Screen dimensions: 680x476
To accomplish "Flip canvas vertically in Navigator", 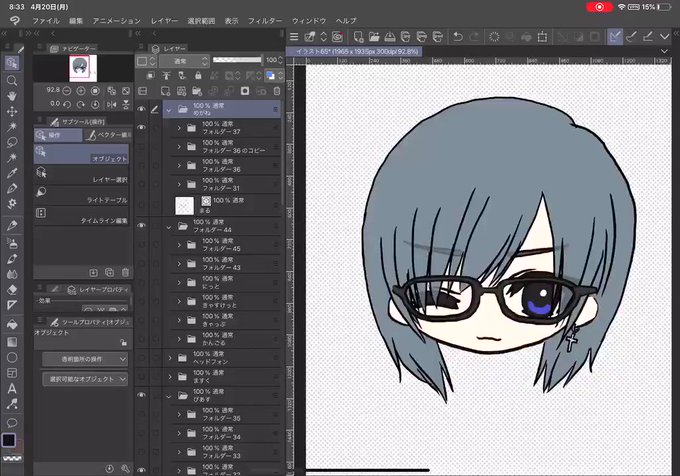I will (126, 104).
